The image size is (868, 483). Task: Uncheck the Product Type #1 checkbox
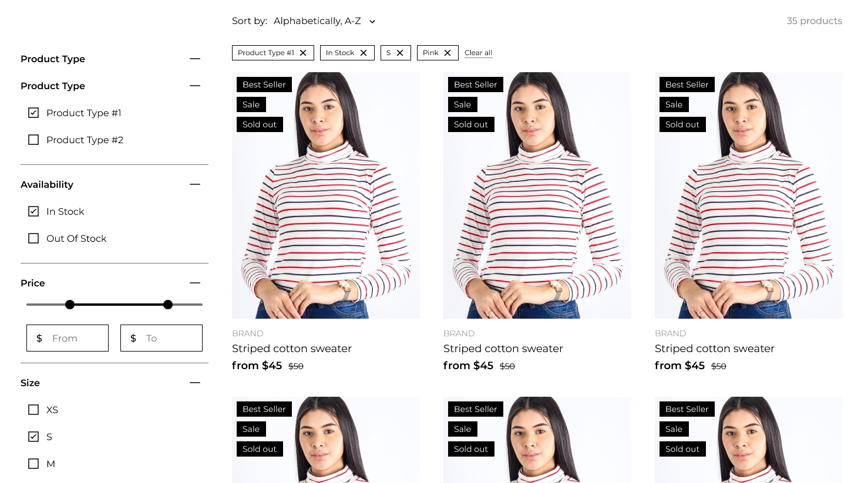pyautogui.click(x=33, y=113)
